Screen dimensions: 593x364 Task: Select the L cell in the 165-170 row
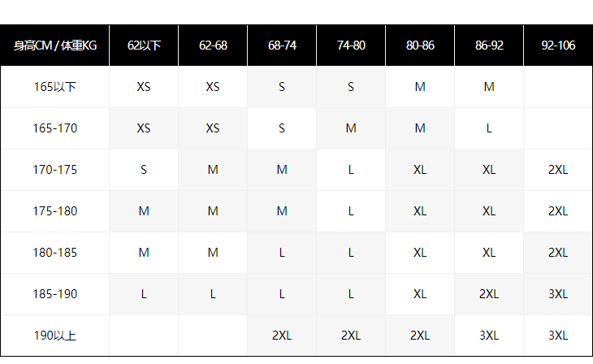[x=489, y=128]
